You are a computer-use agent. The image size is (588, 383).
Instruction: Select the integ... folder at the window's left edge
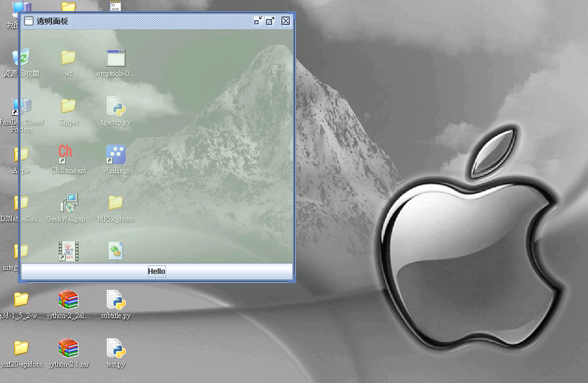21,251
